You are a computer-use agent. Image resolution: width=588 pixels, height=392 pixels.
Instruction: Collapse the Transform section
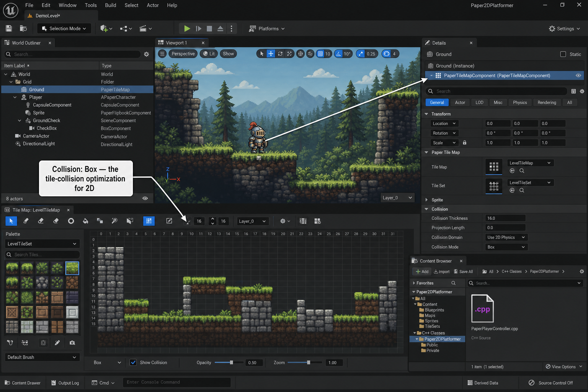click(426, 114)
